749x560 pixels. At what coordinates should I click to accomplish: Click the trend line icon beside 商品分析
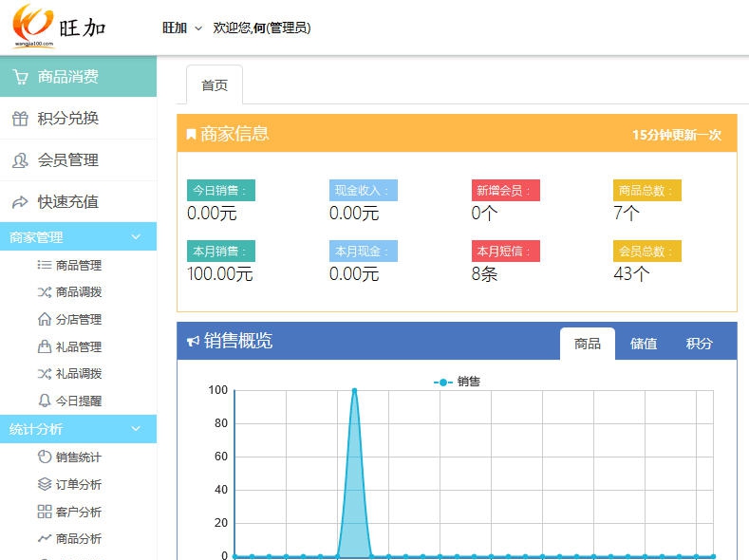[x=44, y=538]
